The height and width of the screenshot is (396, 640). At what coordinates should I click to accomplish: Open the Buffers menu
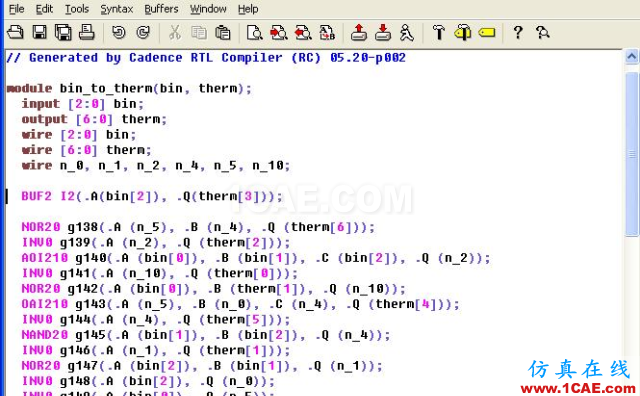click(161, 9)
